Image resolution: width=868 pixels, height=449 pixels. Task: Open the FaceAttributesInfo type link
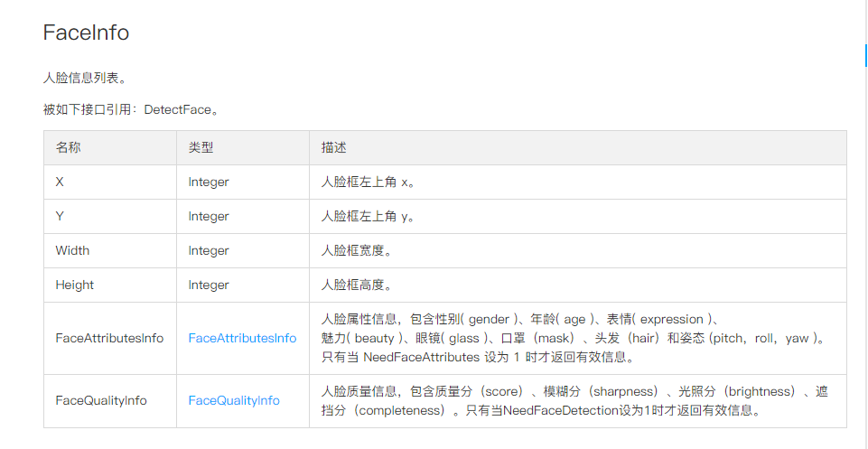click(x=242, y=338)
